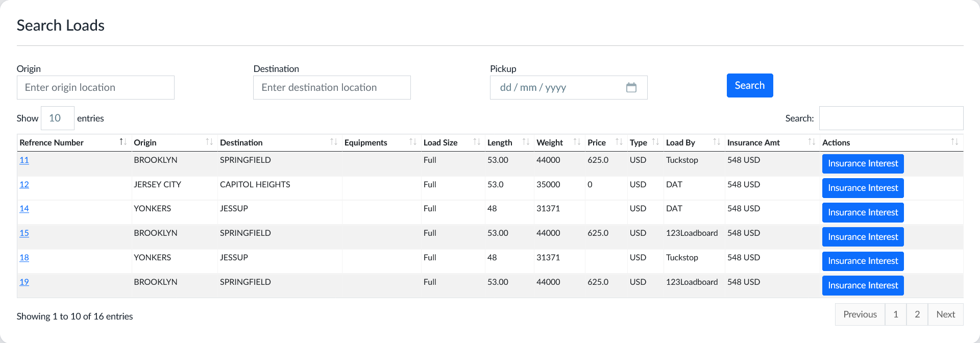The height and width of the screenshot is (343, 980).
Task: Select 548 USD in load 18 row
Action: pos(744,257)
